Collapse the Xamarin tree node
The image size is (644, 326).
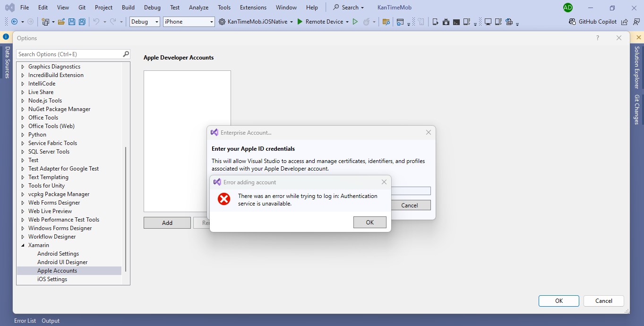tap(23, 245)
